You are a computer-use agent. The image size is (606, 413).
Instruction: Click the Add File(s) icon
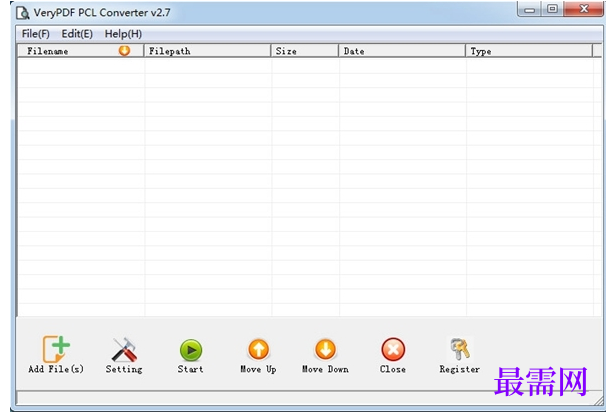[56, 348]
